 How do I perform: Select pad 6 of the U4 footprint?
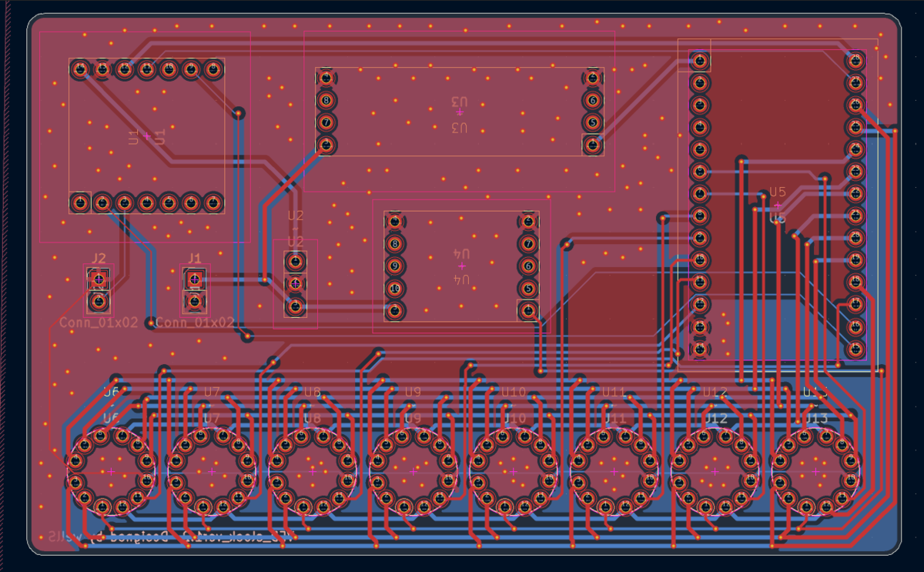tap(528, 266)
